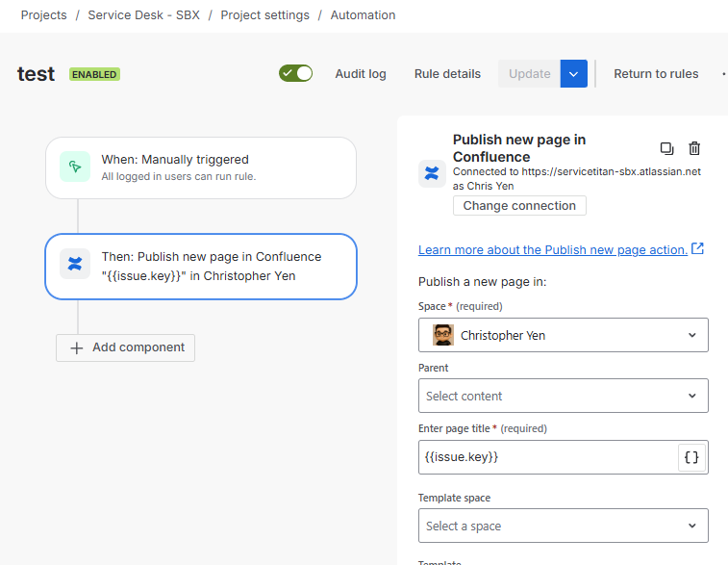The height and width of the screenshot is (565, 728).
Task: Click the manual trigger cursor icon
Action: [75, 167]
